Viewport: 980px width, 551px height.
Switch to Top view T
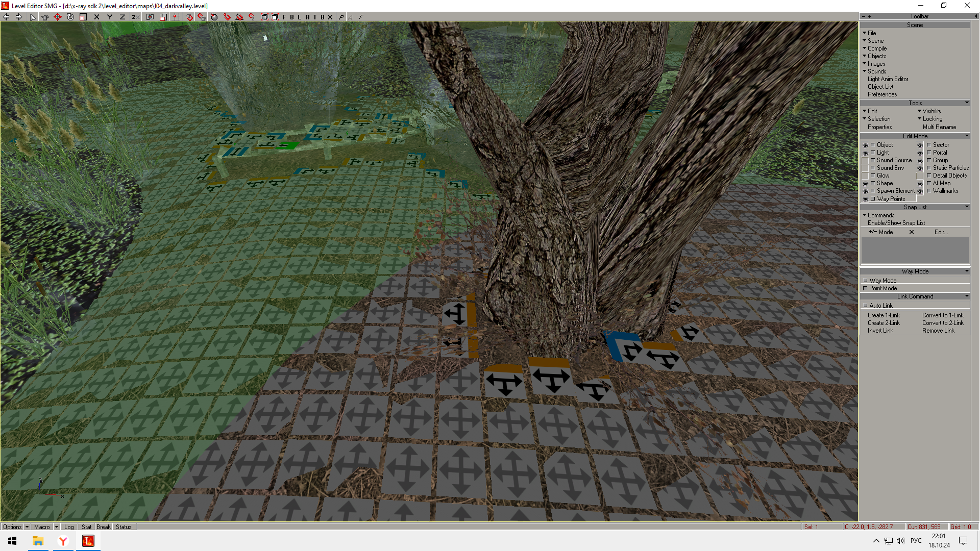coord(315,17)
